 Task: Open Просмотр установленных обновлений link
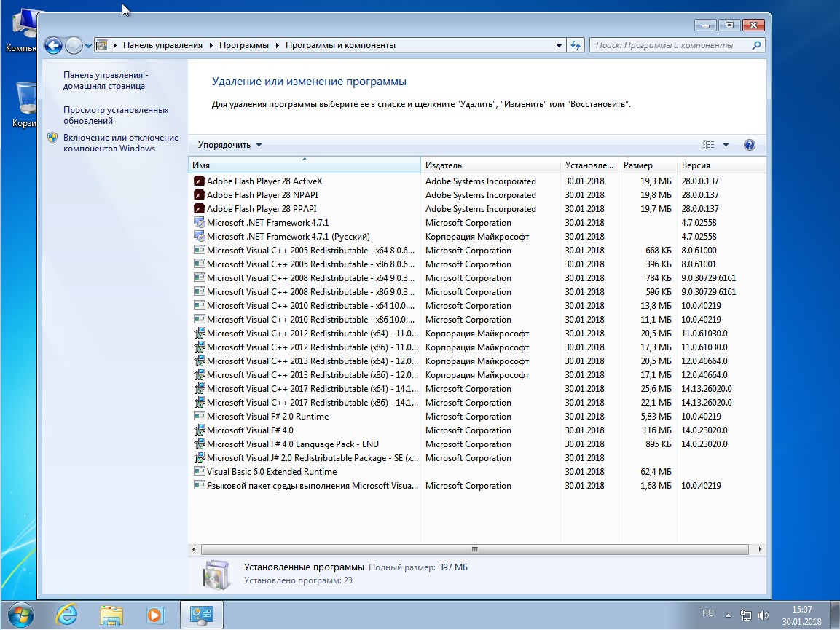point(116,115)
